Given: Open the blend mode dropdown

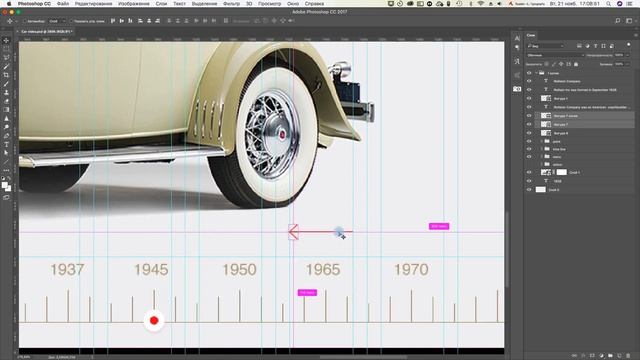Looking at the screenshot, I should click(x=555, y=55).
